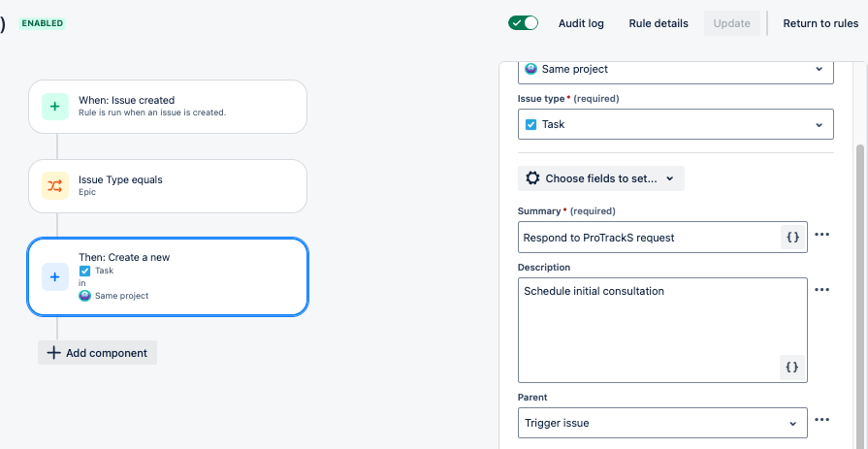Screen dimensions: 868x449
Task: Open the Parent Trigger issue dropdown
Action: (662, 423)
